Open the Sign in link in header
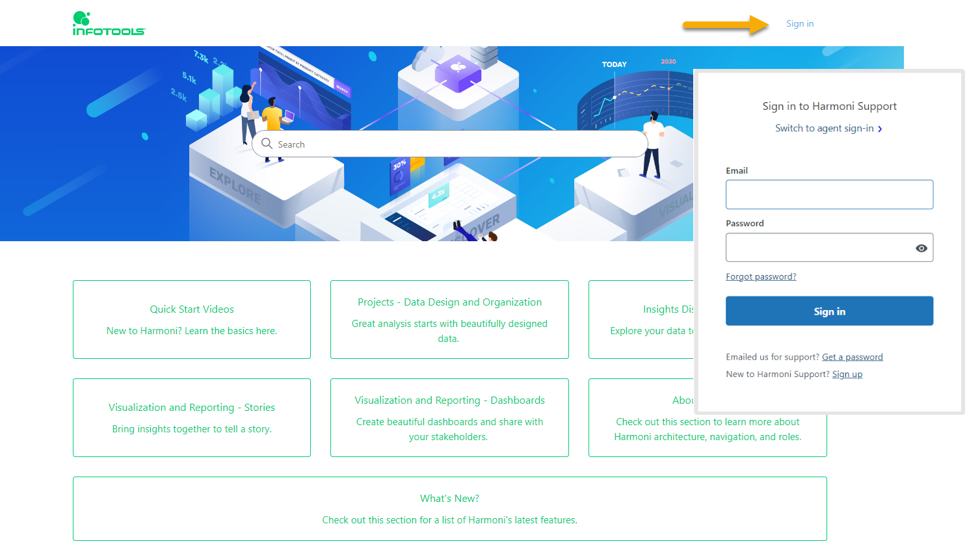 [x=800, y=24]
